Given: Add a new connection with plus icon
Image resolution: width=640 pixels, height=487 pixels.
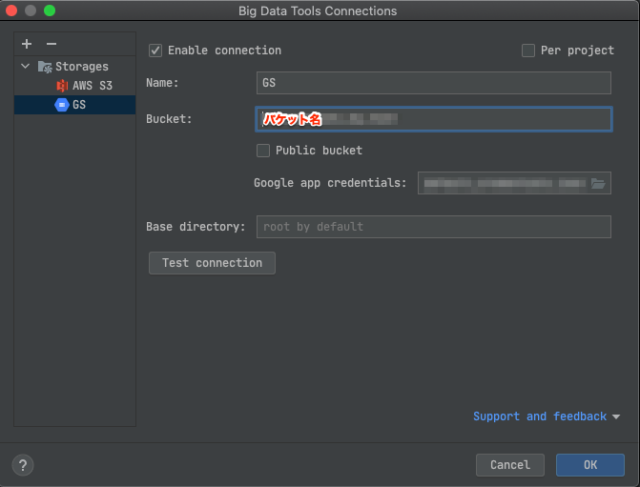Looking at the screenshot, I should click(x=27, y=44).
